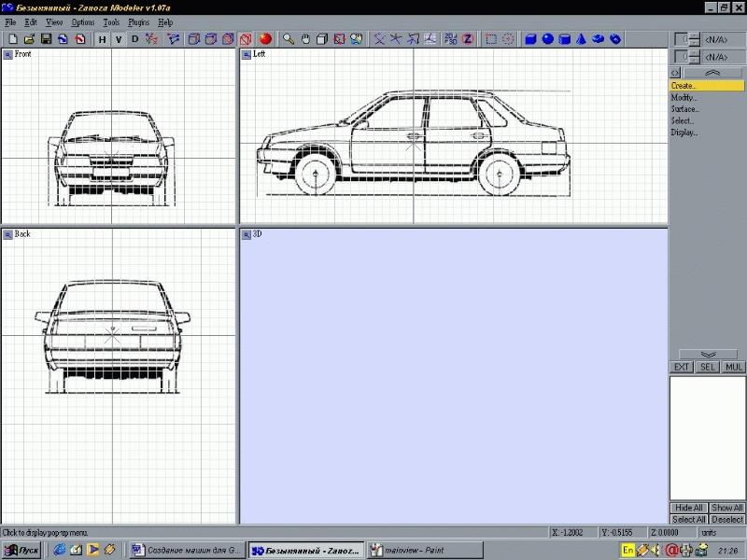Click the Hide All button
This screenshot has height=560, width=747.
[x=688, y=508]
